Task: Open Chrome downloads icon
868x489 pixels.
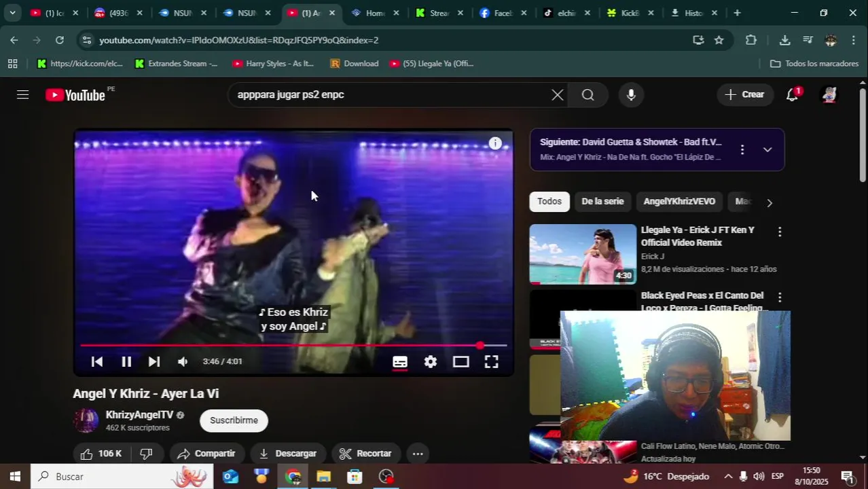Action: (784, 40)
